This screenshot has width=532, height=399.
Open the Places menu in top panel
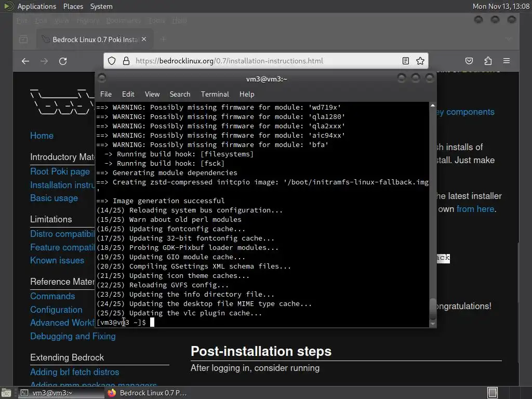pyautogui.click(x=73, y=6)
